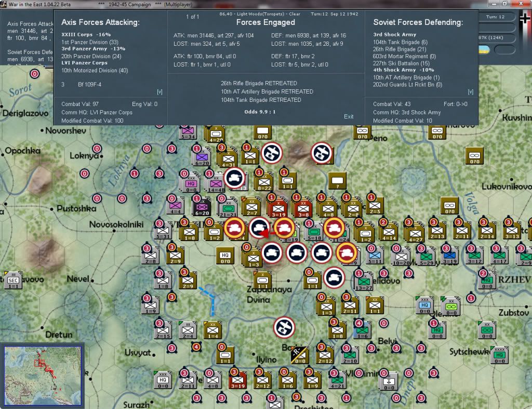The height and width of the screenshot is (409, 532).
Task: Select the 2=13 infantry counter
Action: point(437,230)
